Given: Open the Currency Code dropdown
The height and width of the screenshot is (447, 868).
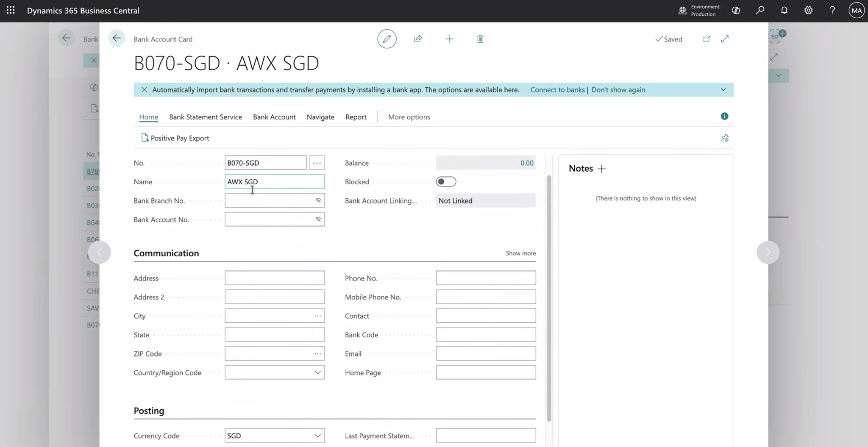Looking at the screenshot, I should pyautogui.click(x=317, y=436).
